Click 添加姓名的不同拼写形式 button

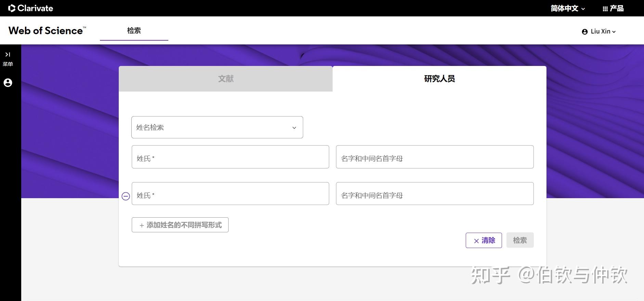180,225
